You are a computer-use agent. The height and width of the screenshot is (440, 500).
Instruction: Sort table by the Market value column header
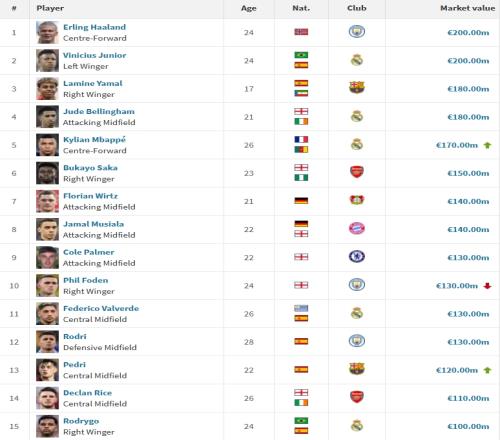pos(468,8)
